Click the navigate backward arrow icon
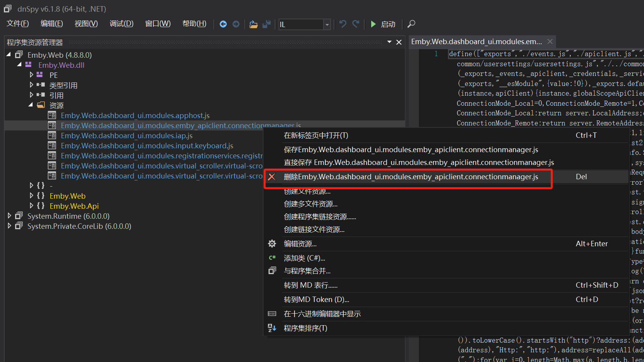Screen dimensions: 644x362 [223, 24]
